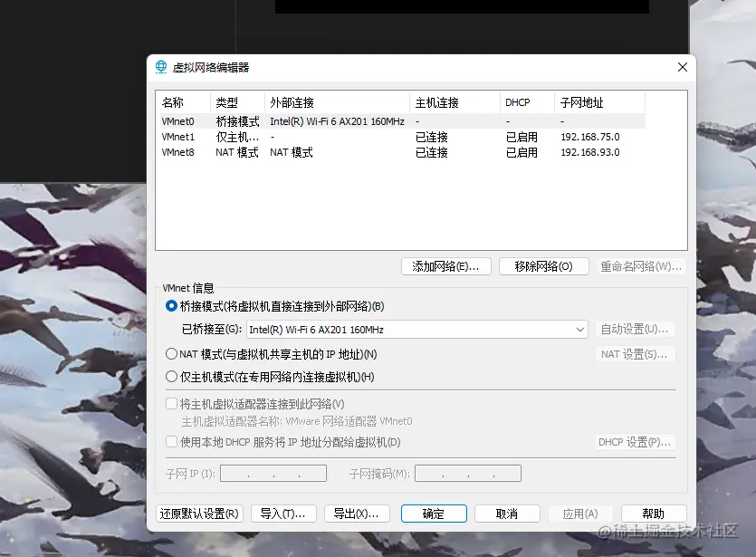Close the 虚拟网络编辑器 dialog

[x=683, y=67]
